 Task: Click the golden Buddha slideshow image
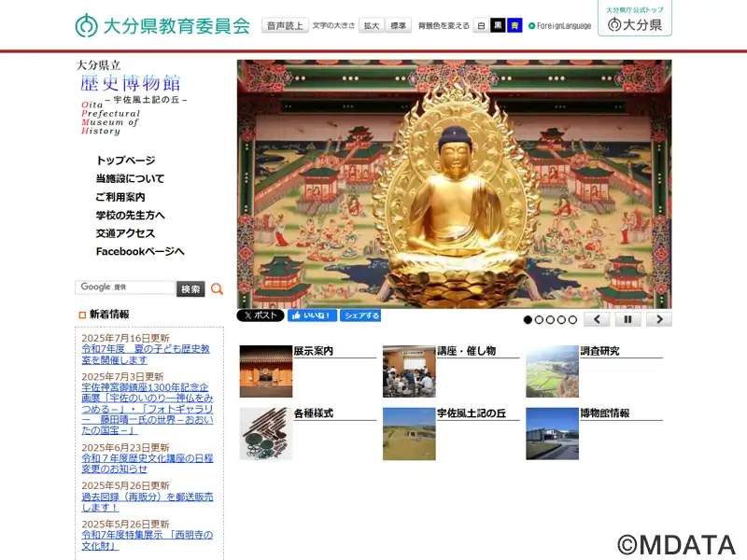tap(455, 184)
